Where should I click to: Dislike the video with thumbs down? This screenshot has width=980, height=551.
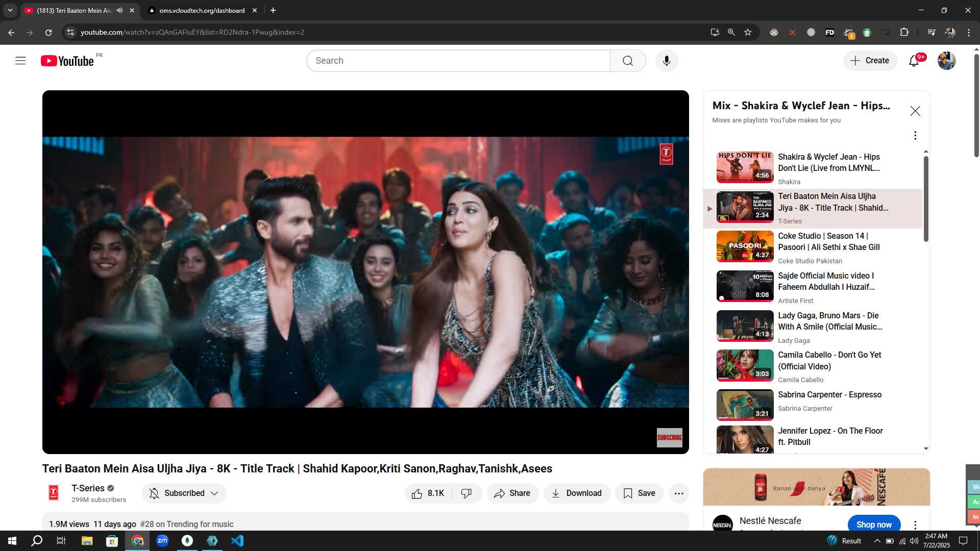coord(467,493)
